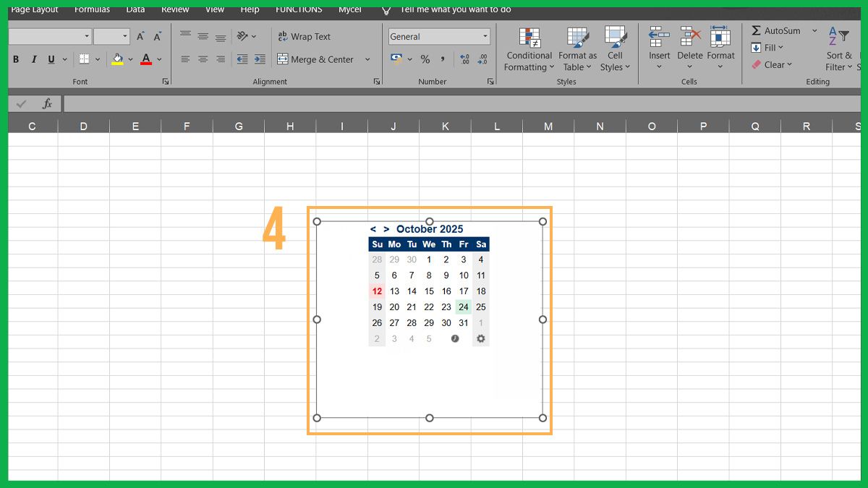This screenshot has height=488, width=868.
Task: Toggle bold formatting
Action: pyautogui.click(x=15, y=59)
